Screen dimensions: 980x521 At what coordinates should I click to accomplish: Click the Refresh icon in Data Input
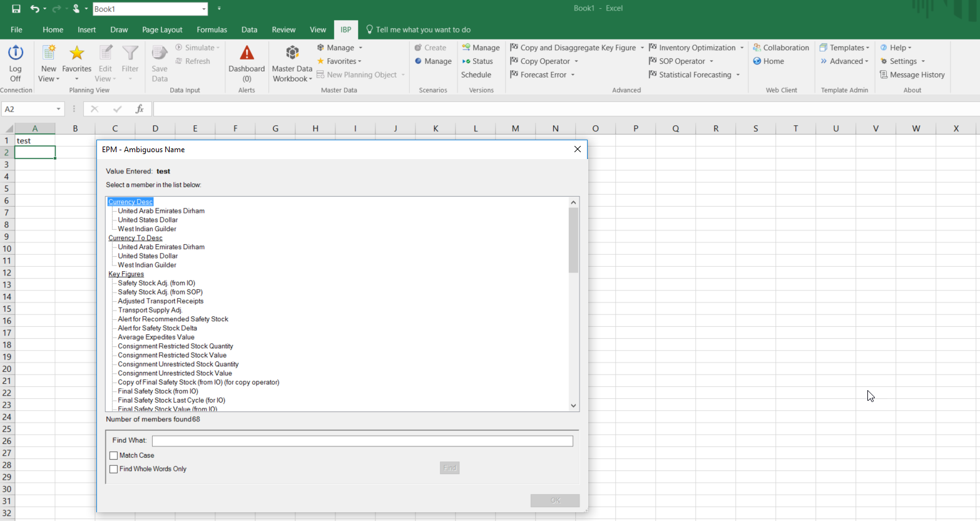(180, 61)
